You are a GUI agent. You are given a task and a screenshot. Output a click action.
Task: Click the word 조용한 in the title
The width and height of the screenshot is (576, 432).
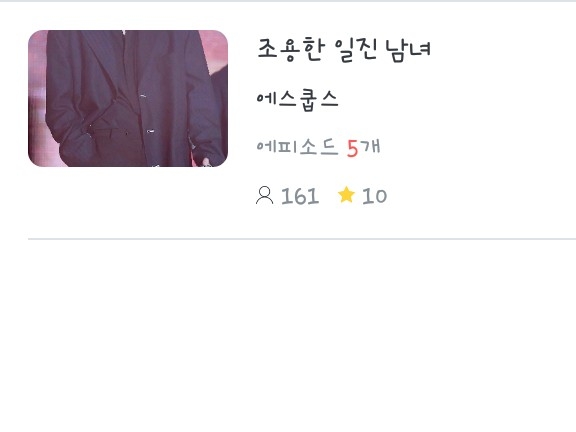tap(291, 50)
